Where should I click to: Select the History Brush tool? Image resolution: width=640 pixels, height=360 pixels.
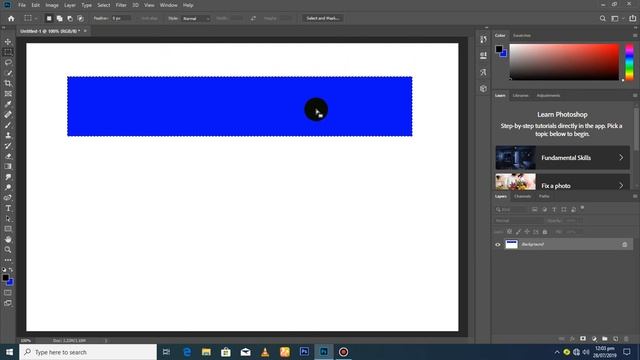8,146
